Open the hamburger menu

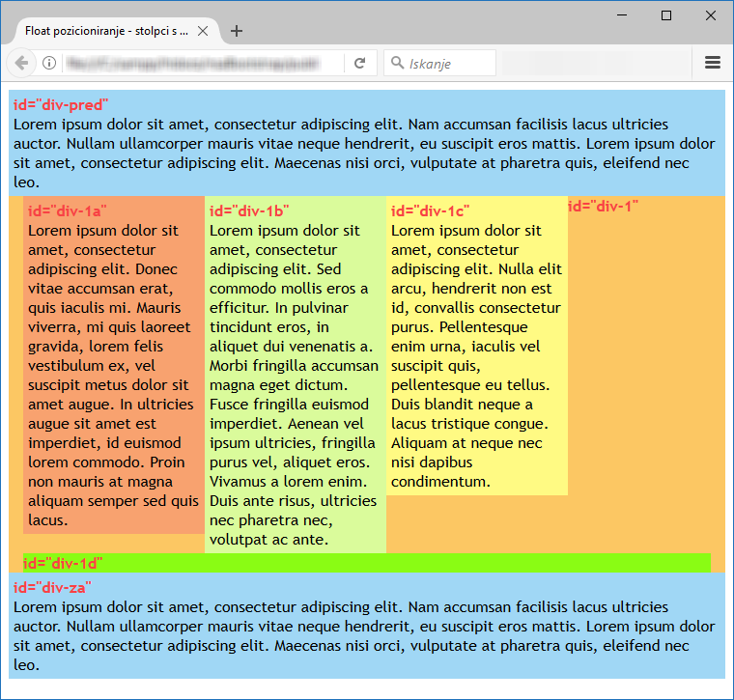pos(713,63)
